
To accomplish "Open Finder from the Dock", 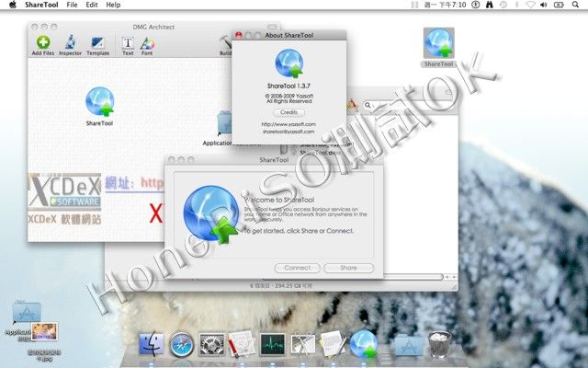I will click(x=151, y=345).
